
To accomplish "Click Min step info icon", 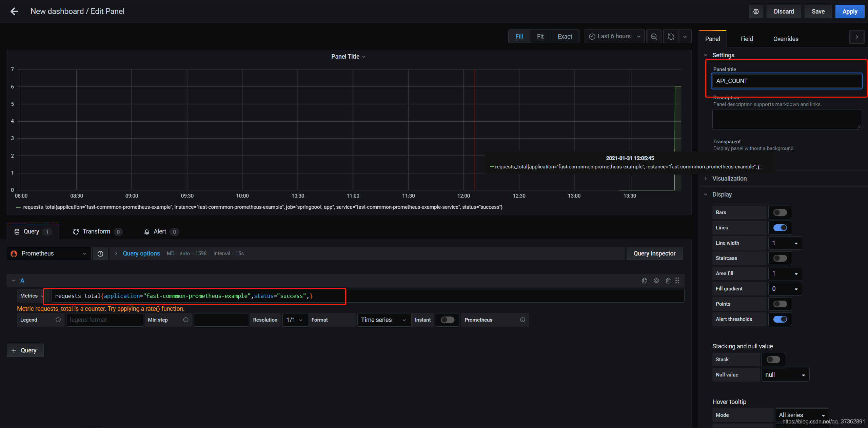I will click(x=186, y=320).
